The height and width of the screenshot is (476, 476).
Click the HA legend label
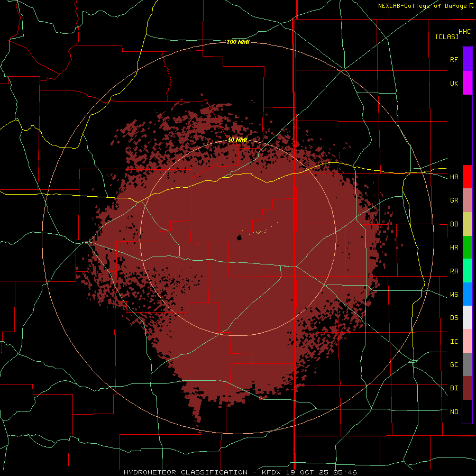click(454, 177)
